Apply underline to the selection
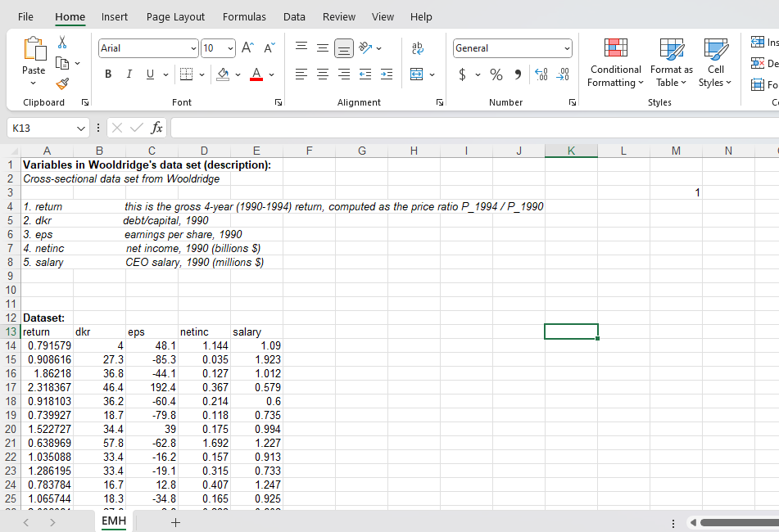Viewport: 779px width, 532px height. click(x=150, y=74)
